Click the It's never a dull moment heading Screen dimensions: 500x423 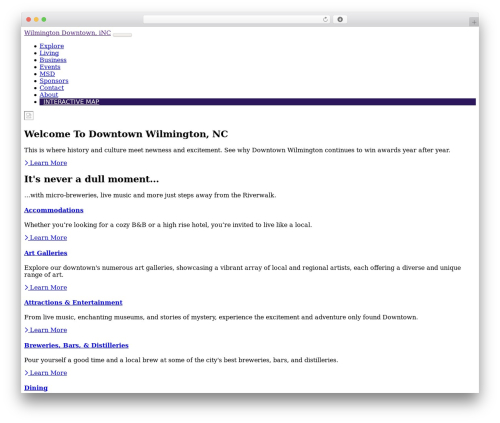coord(92,179)
